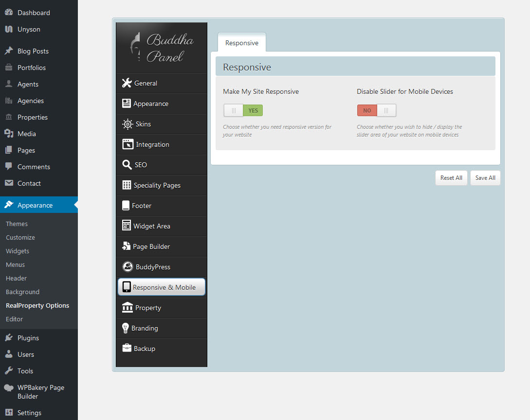Open the WordPress Dashboard menu item
Image resolution: width=530 pixels, height=420 pixels.
[x=34, y=13]
